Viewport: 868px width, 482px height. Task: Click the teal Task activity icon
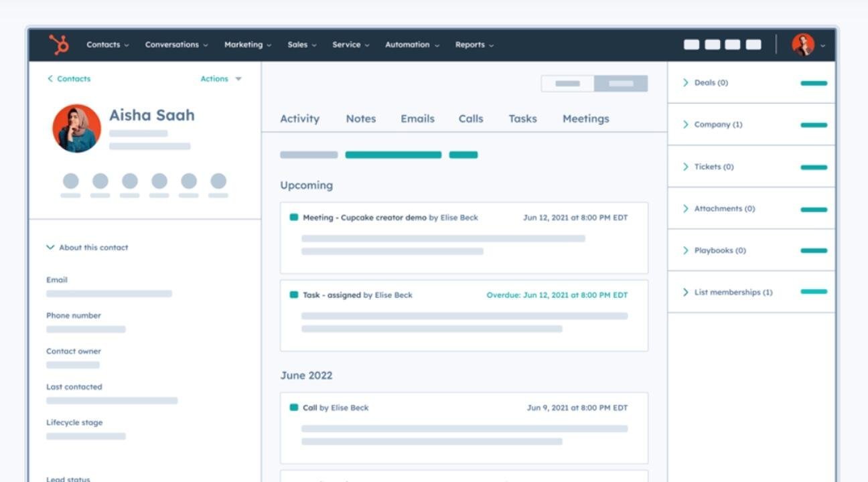click(293, 295)
